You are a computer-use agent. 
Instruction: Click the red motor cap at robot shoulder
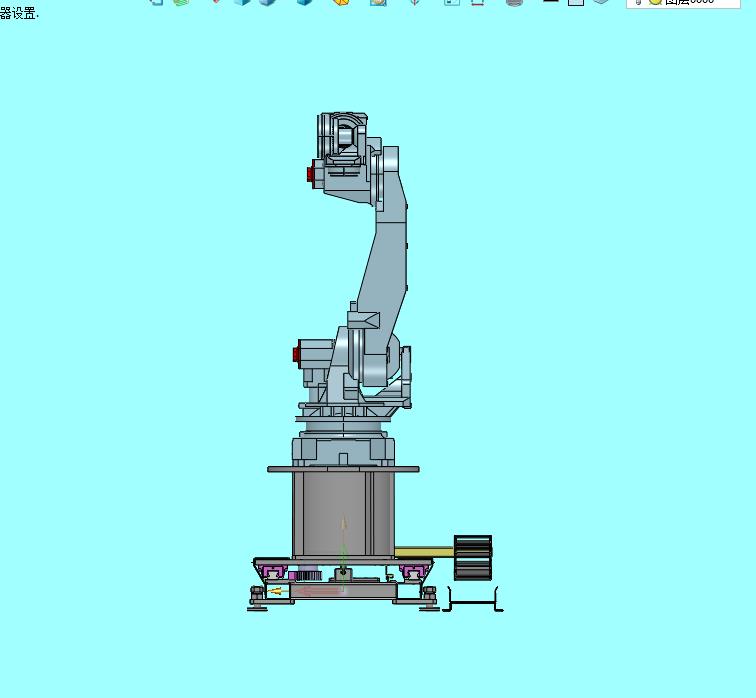(297, 354)
